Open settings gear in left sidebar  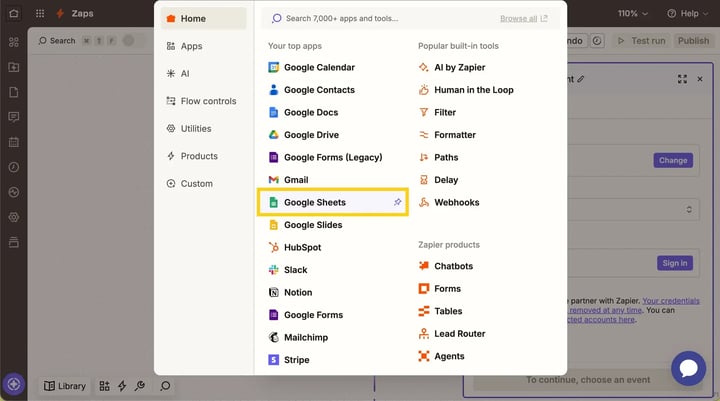click(x=14, y=217)
